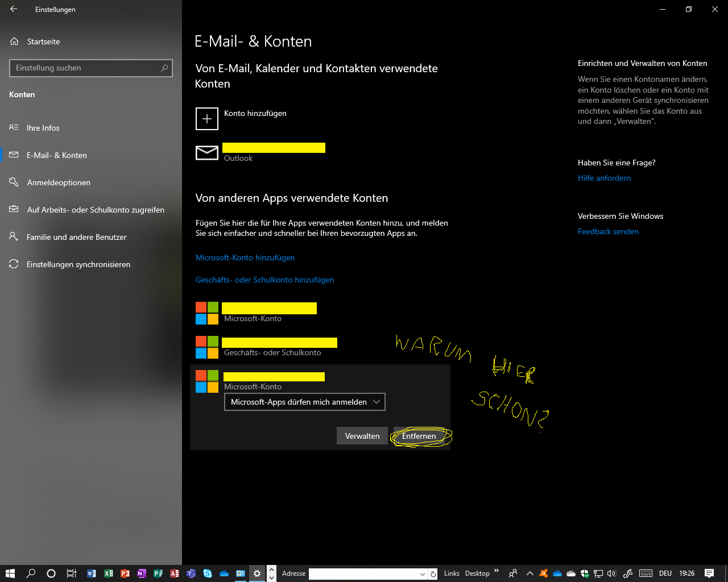Click the Settings gear in taskbar

(x=257, y=573)
